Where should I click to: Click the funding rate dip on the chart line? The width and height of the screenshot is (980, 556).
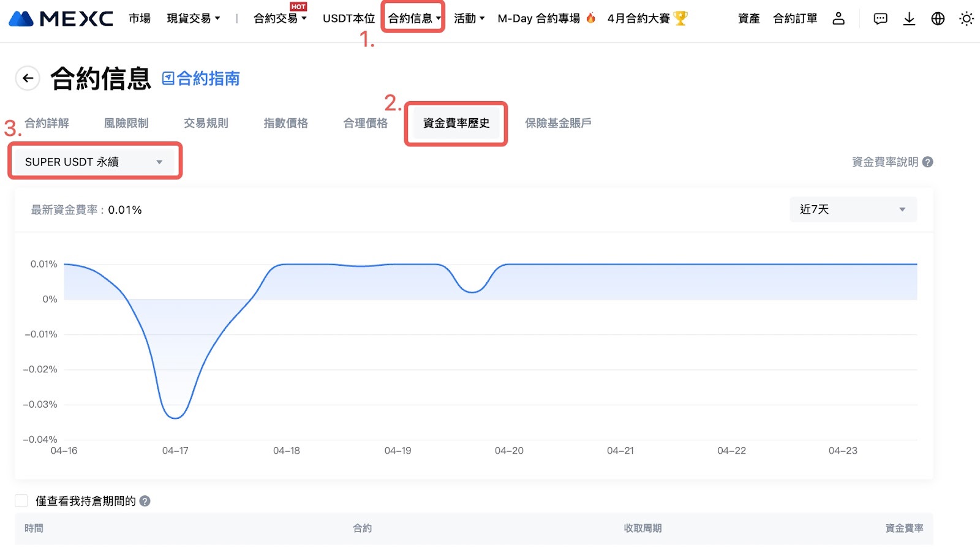pos(175,418)
